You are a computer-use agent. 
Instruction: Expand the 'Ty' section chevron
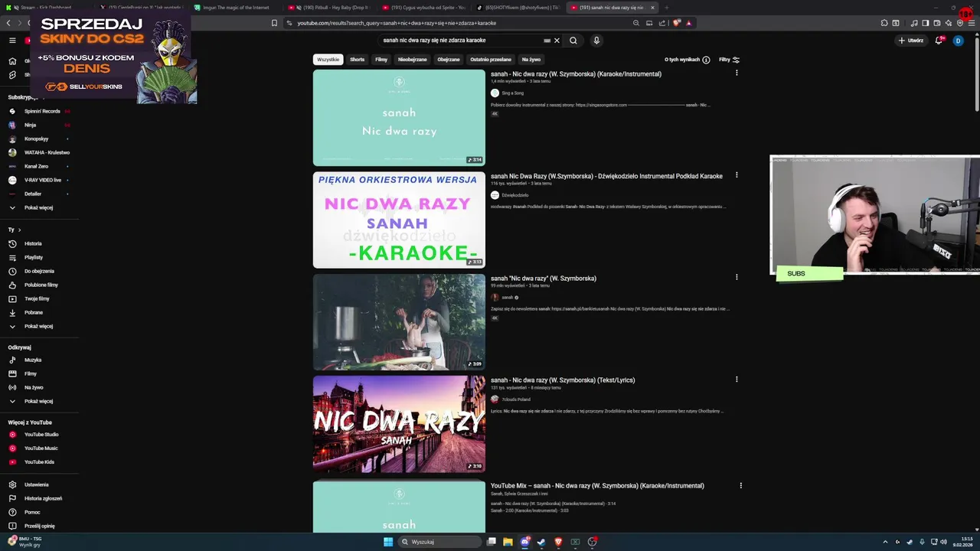(19, 230)
